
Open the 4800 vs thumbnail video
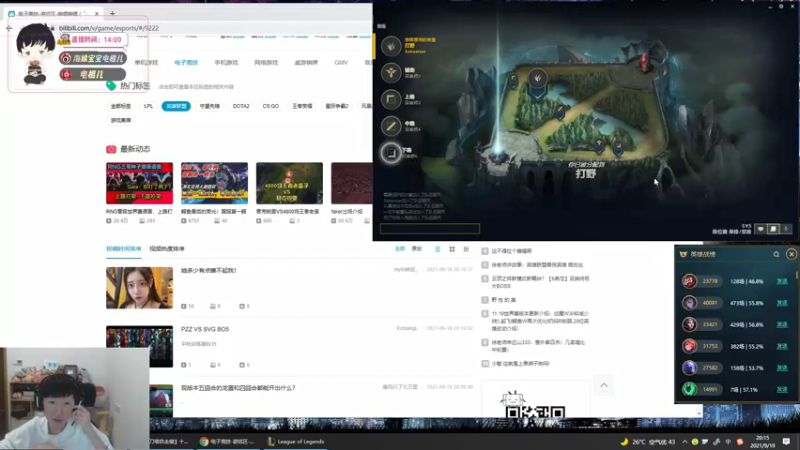tap(289, 183)
